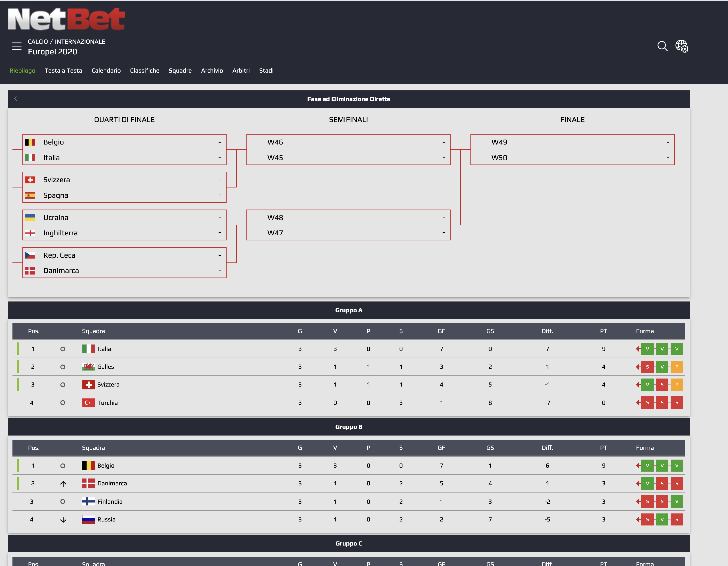Switch to the Classifiche tab
Image resolution: width=728 pixels, height=566 pixels.
pyautogui.click(x=145, y=70)
